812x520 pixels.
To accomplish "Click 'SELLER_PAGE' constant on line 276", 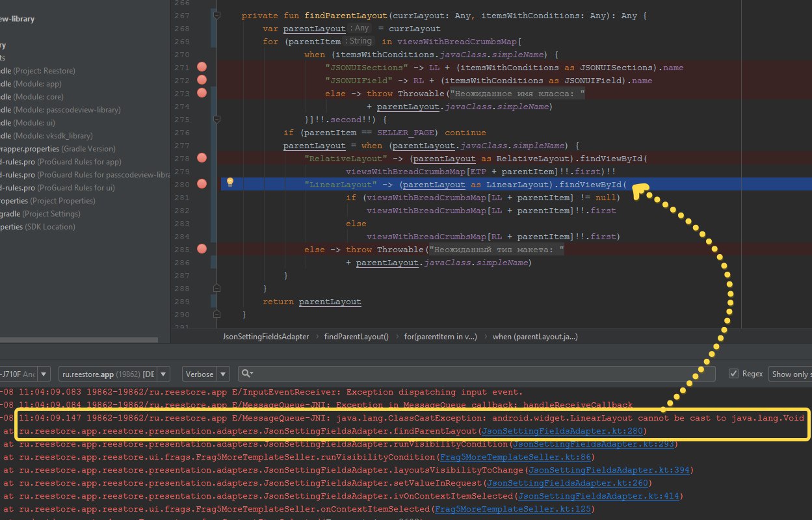I will pos(408,133).
